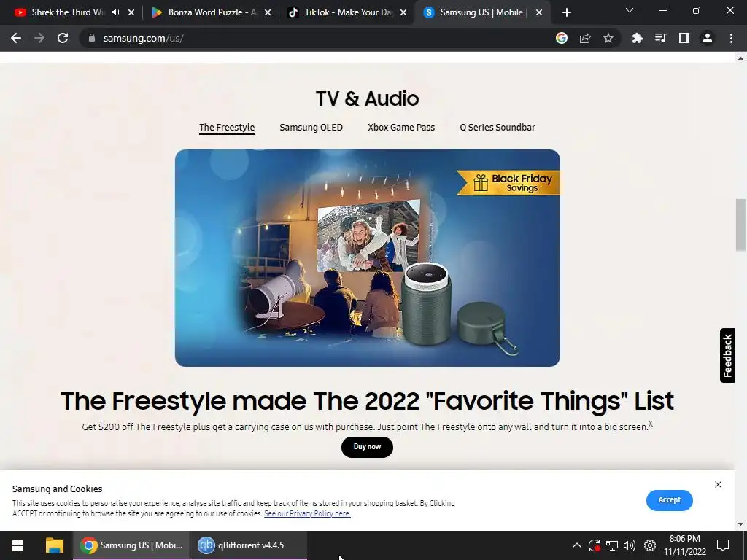This screenshot has width=747, height=560.
Task: Share this page via share icon
Action: click(585, 38)
